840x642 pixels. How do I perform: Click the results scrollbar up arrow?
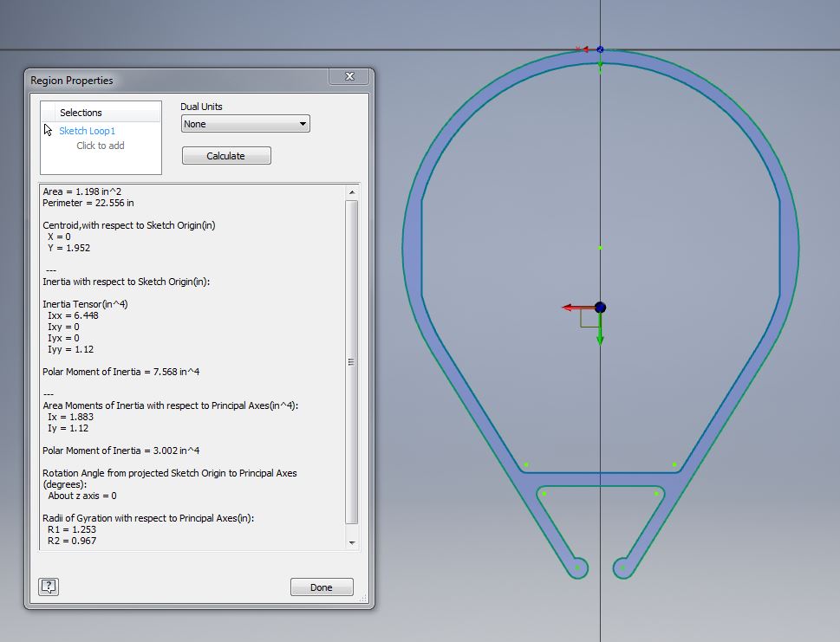352,192
